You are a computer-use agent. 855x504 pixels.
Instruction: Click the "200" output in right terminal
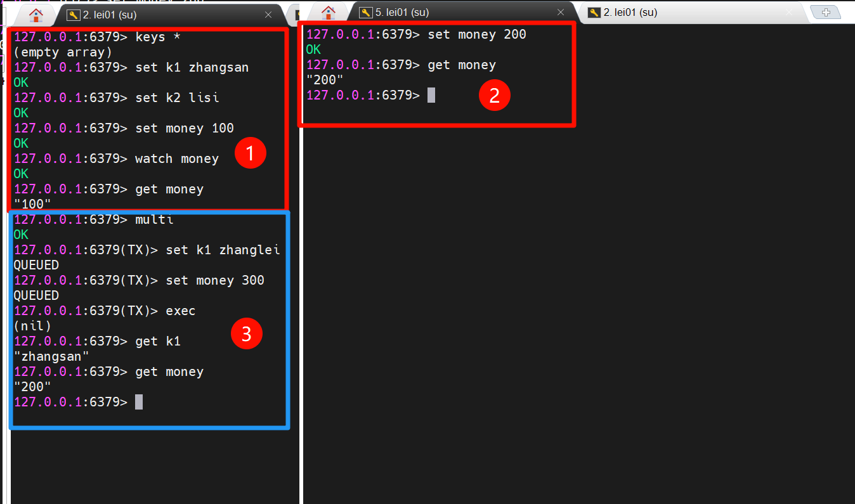coord(325,80)
